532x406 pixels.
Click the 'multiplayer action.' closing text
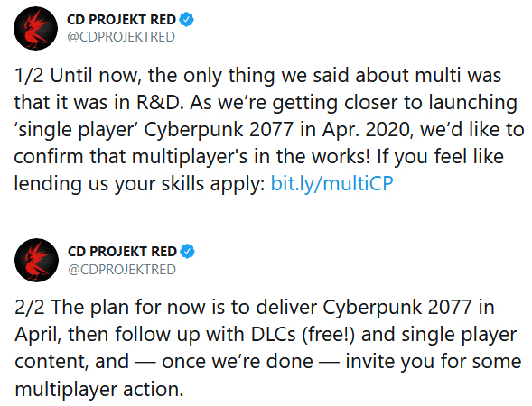pyautogui.click(x=99, y=390)
